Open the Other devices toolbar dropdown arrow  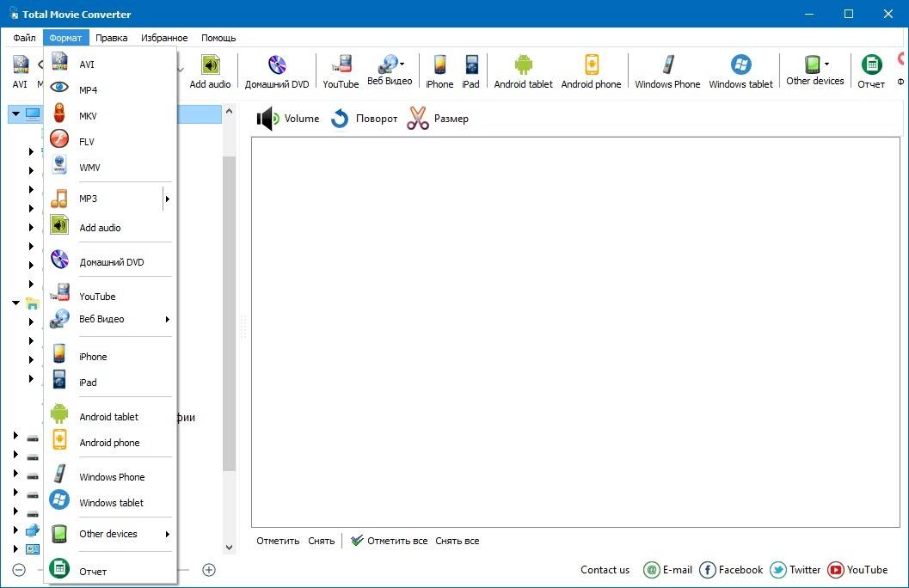[x=826, y=64]
